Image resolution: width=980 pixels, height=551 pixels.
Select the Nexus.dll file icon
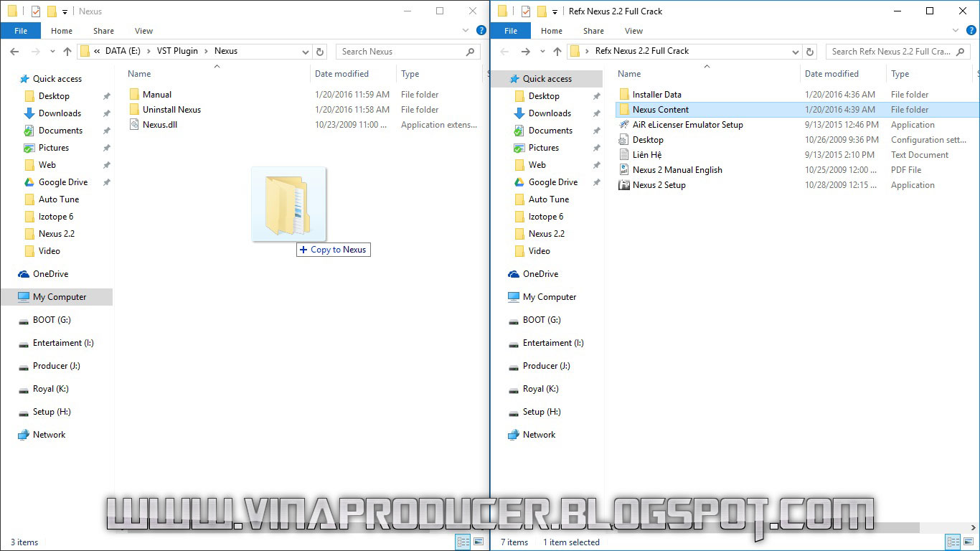point(134,125)
